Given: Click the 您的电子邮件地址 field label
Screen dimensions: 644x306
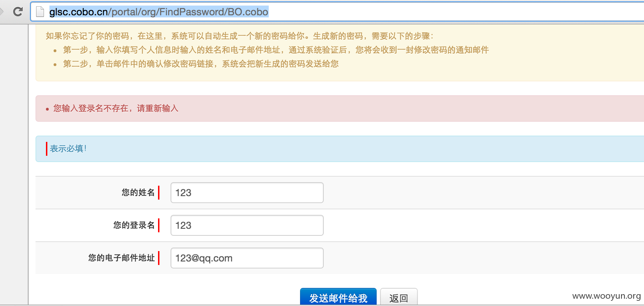Looking at the screenshot, I should 121,258.
